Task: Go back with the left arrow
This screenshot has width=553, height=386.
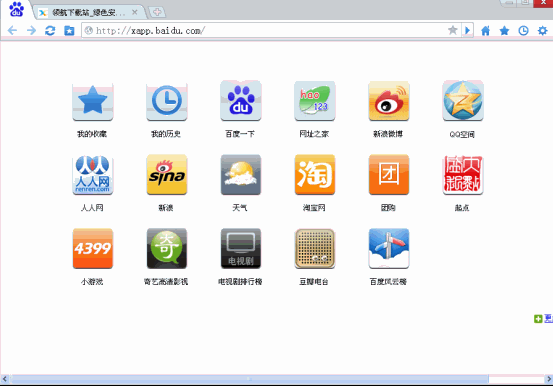Action: [12, 31]
